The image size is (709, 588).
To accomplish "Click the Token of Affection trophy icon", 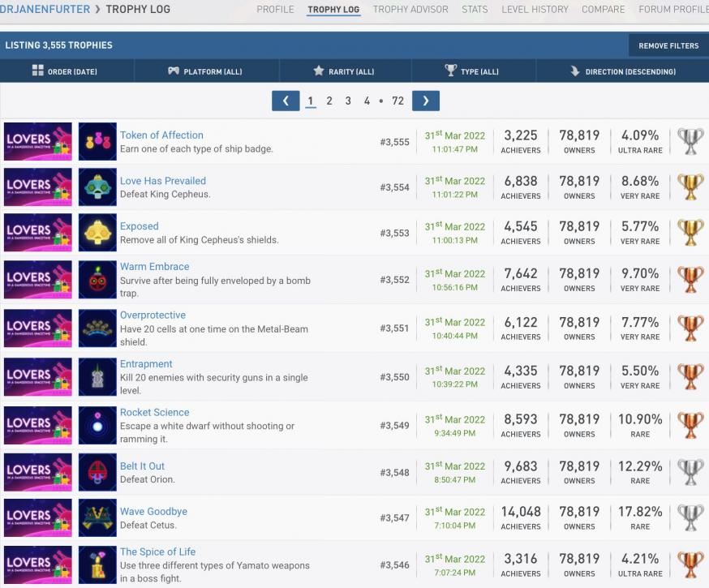I will (x=97, y=141).
